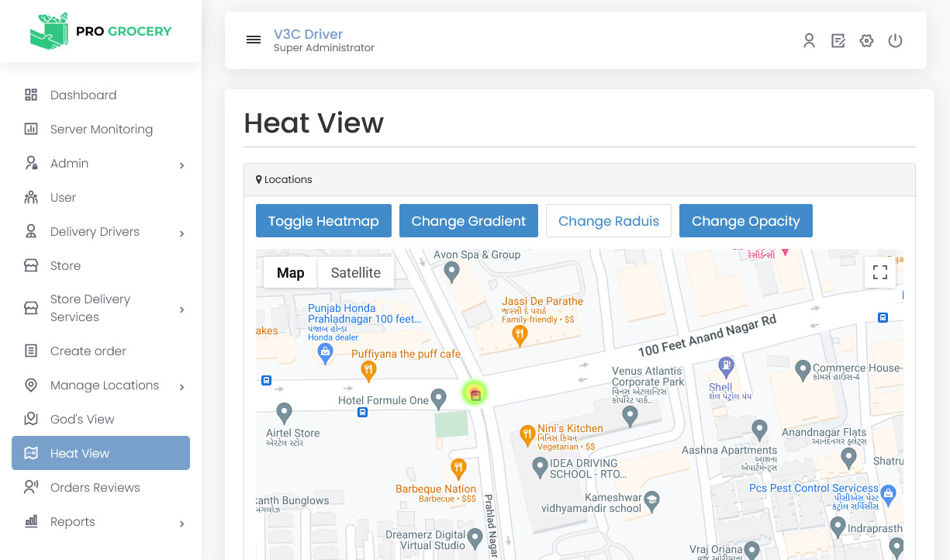Open the settings gear icon
This screenshot has height=560, width=950.
[x=866, y=41]
